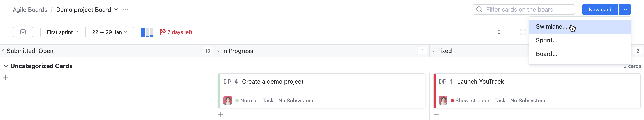644x120 pixels.
Task: Click the card size slider handle
Action: tap(523, 32)
